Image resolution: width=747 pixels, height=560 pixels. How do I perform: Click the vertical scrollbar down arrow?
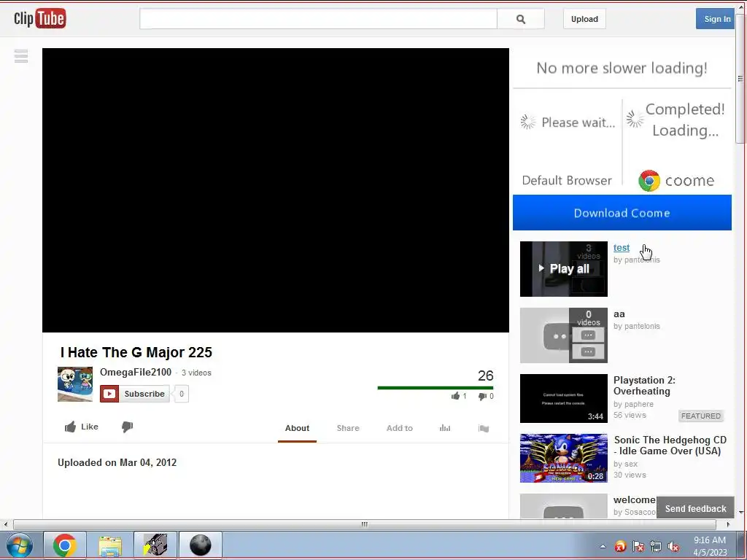(741, 513)
